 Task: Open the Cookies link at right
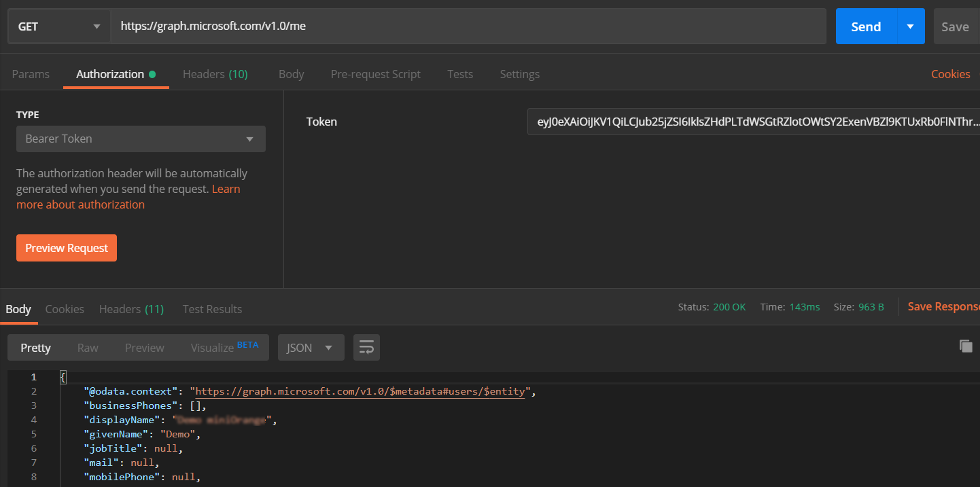[x=950, y=74]
